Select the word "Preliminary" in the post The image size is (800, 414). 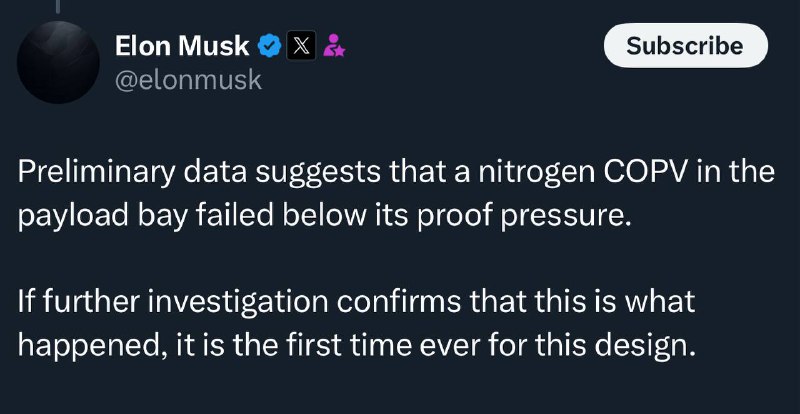97,174
